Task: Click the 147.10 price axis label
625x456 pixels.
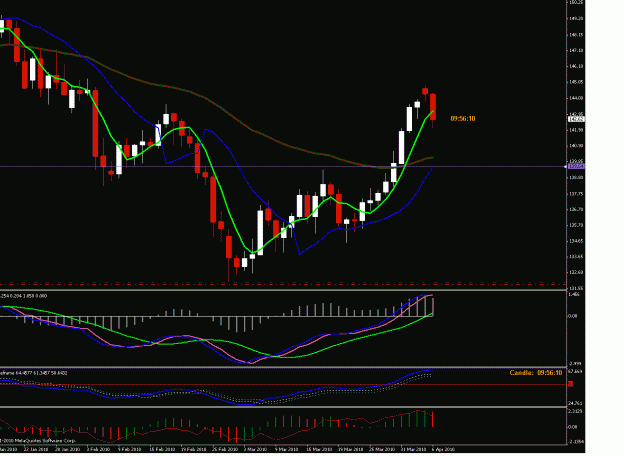Action: pyautogui.click(x=577, y=51)
